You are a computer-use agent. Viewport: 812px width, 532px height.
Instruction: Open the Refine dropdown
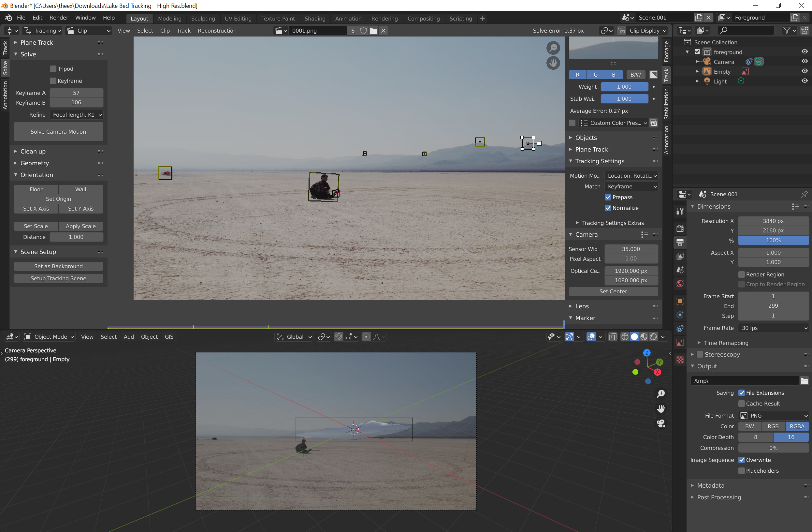click(77, 115)
